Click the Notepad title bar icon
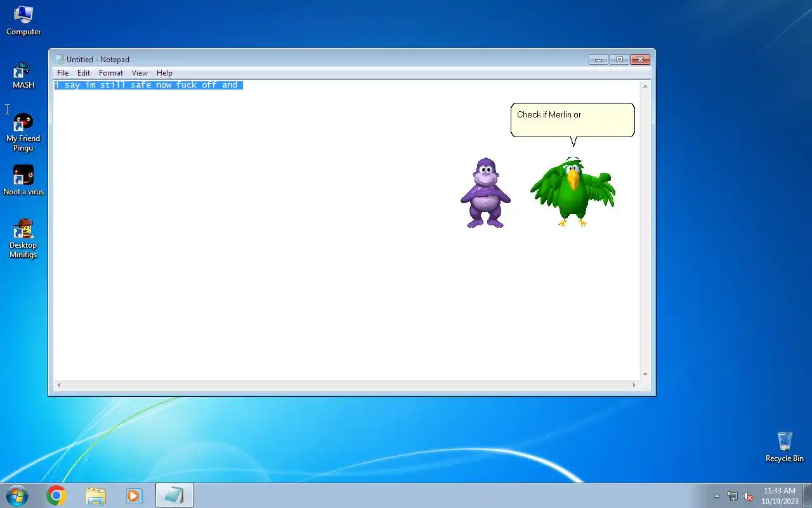The width and height of the screenshot is (812, 508). click(x=60, y=59)
